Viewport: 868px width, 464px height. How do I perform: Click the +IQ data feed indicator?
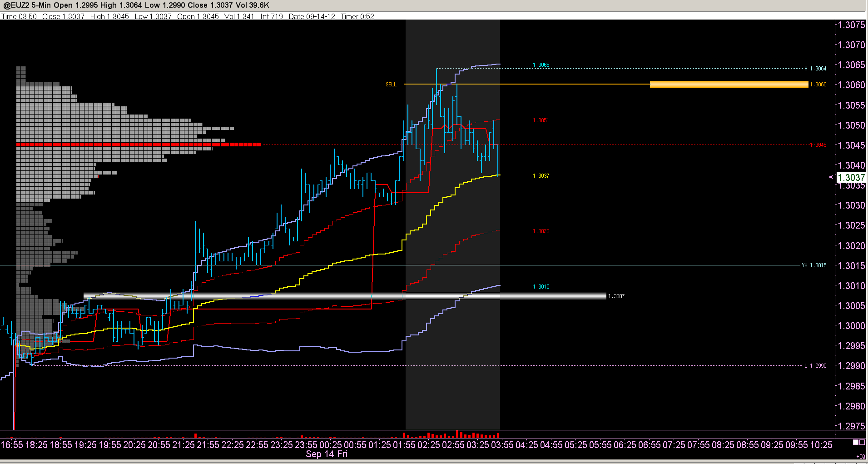pyautogui.click(x=860, y=456)
